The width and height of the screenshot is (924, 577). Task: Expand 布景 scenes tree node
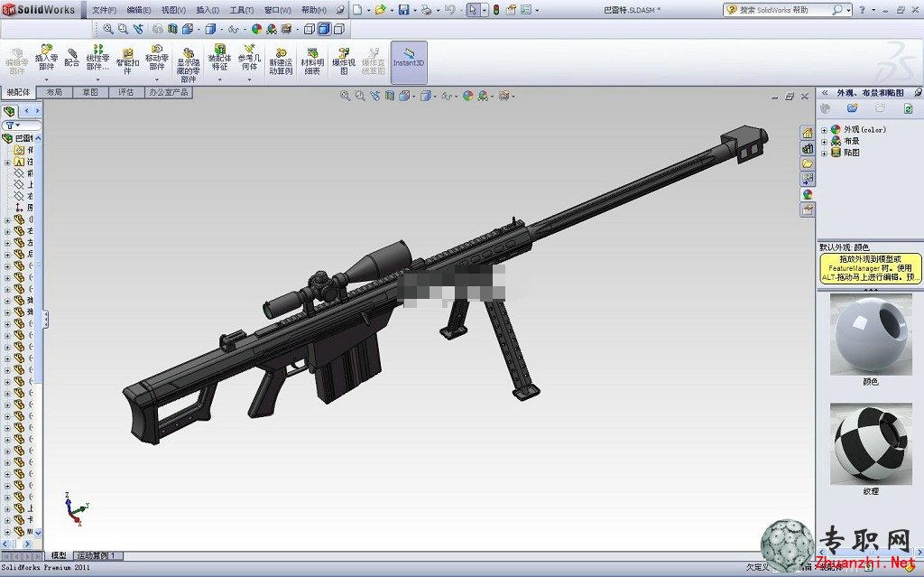click(824, 142)
